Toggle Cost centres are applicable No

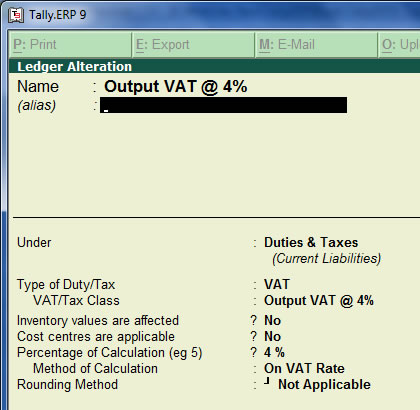273,336
